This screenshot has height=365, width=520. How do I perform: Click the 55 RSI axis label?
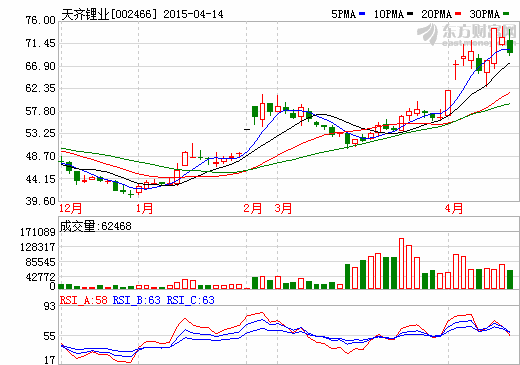coord(50,336)
